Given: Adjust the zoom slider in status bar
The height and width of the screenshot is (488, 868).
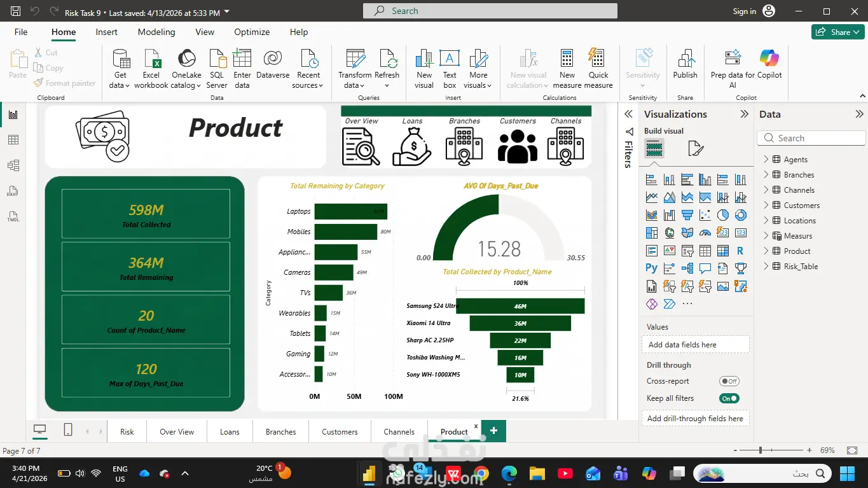Looking at the screenshot, I should pyautogui.click(x=761, y=450).
